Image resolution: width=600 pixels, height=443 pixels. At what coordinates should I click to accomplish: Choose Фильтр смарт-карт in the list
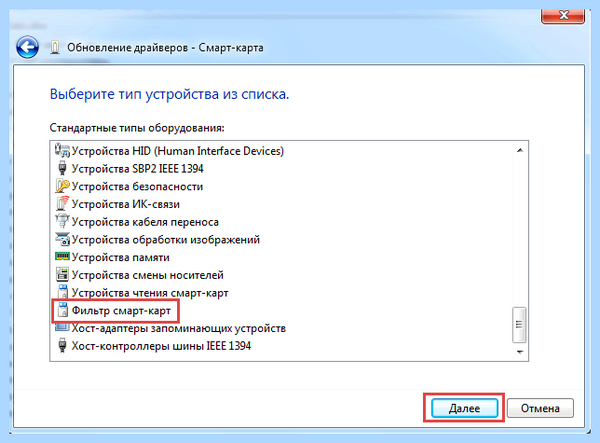click(121, 311)
